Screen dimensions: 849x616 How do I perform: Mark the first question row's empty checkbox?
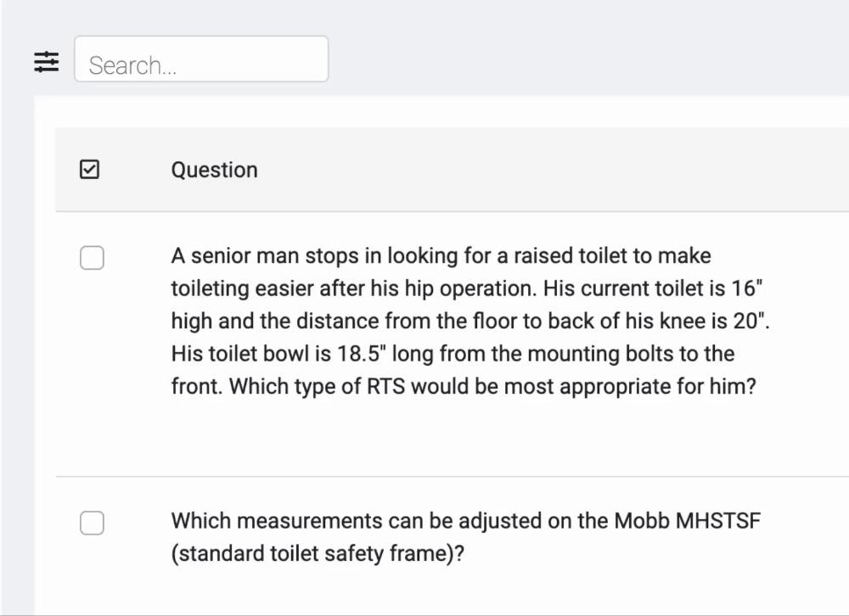point(92,258)
